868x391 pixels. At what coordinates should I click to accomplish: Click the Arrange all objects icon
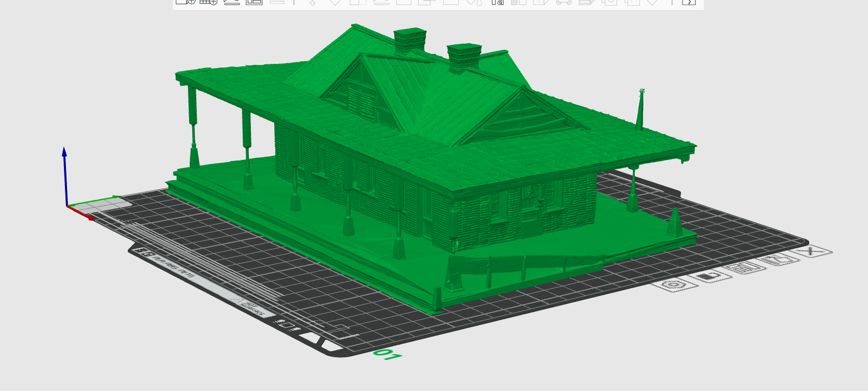pyautogui.click(x=254, y=2)
